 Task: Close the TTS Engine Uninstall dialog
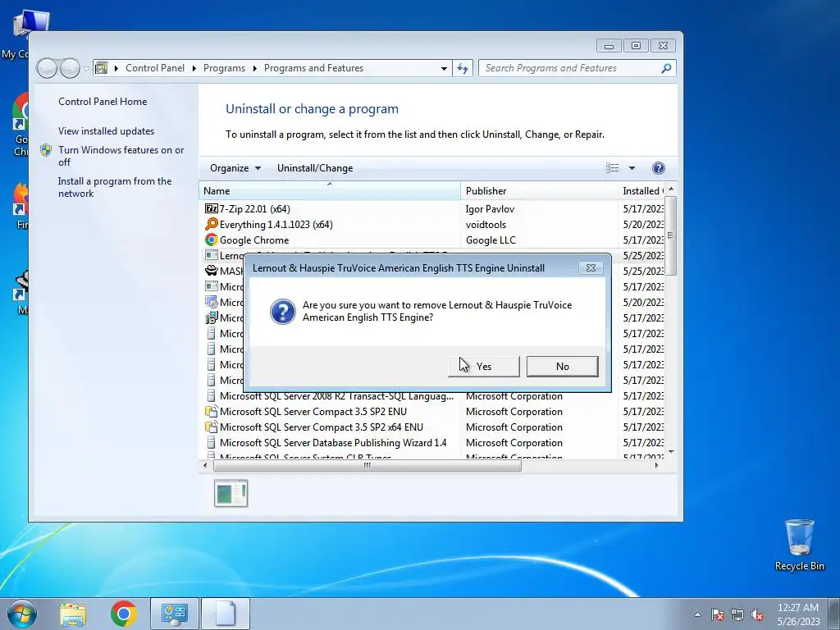click(591, 268)
